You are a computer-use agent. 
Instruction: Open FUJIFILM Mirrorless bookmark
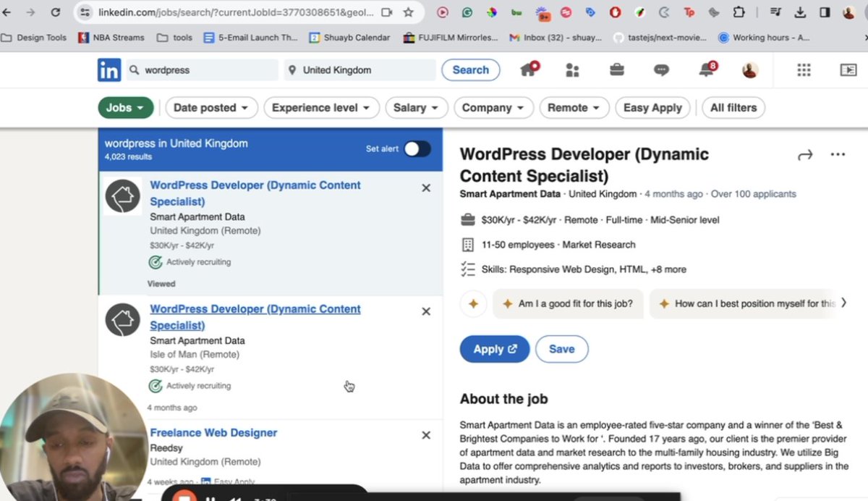(x=451, y=38)
